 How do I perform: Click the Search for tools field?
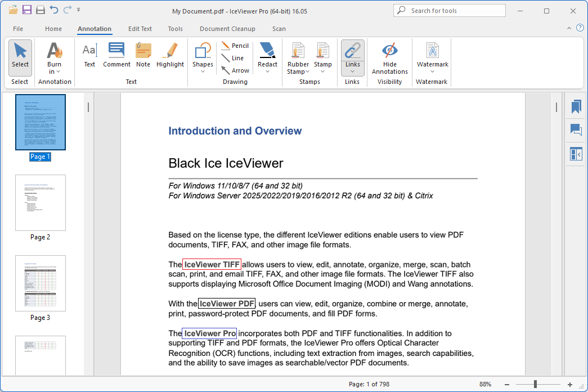pos(449,11)
